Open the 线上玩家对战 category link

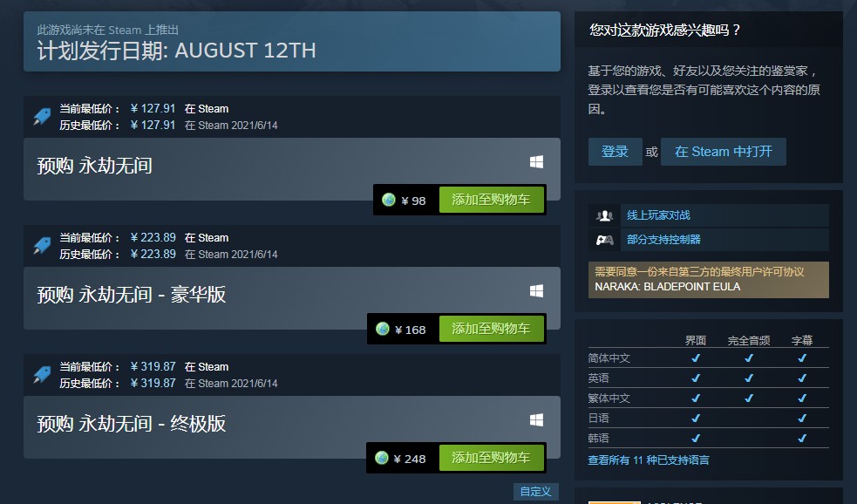click(658, 215)
